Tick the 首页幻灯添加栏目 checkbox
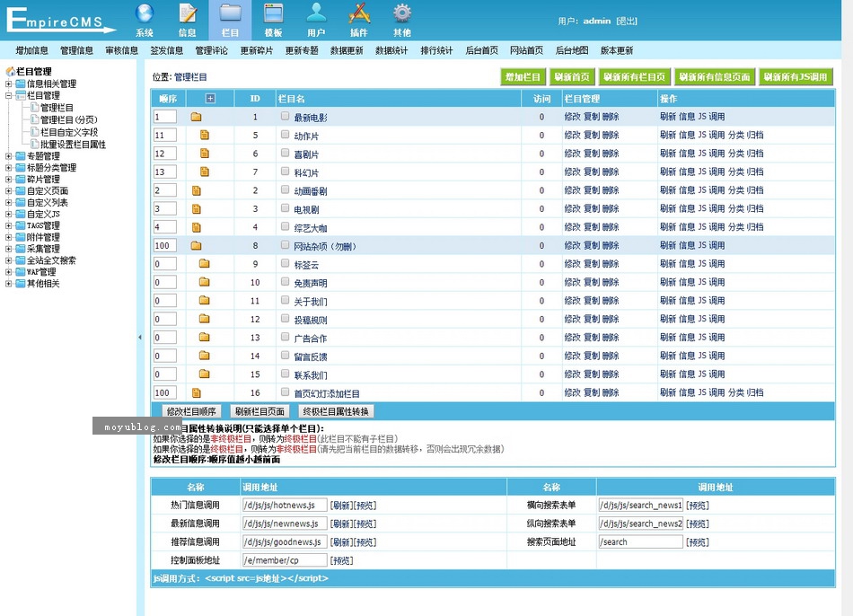Screen dimensions: 853x616 (285, 392)
